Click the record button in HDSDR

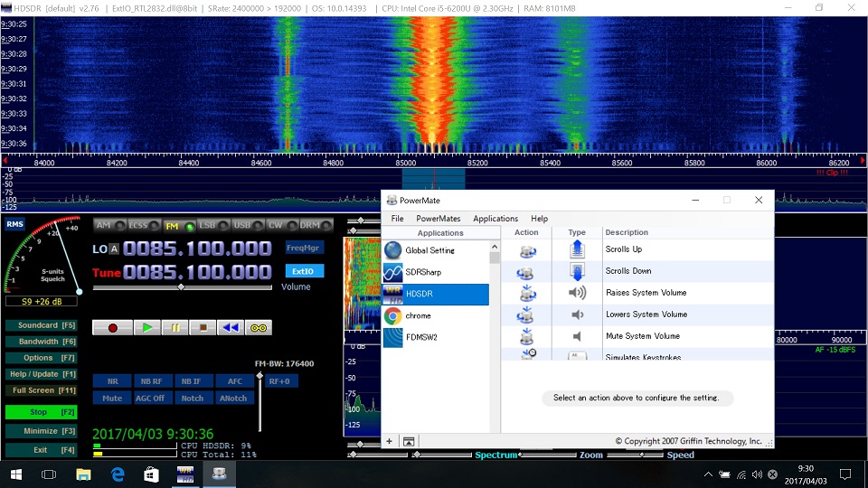pyautogui.click(x=112, y=327)
